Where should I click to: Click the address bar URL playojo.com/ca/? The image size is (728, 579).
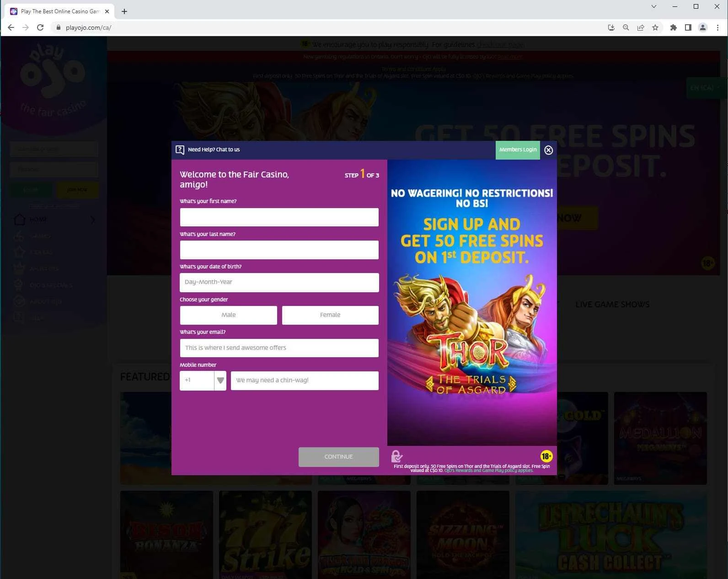88,27
